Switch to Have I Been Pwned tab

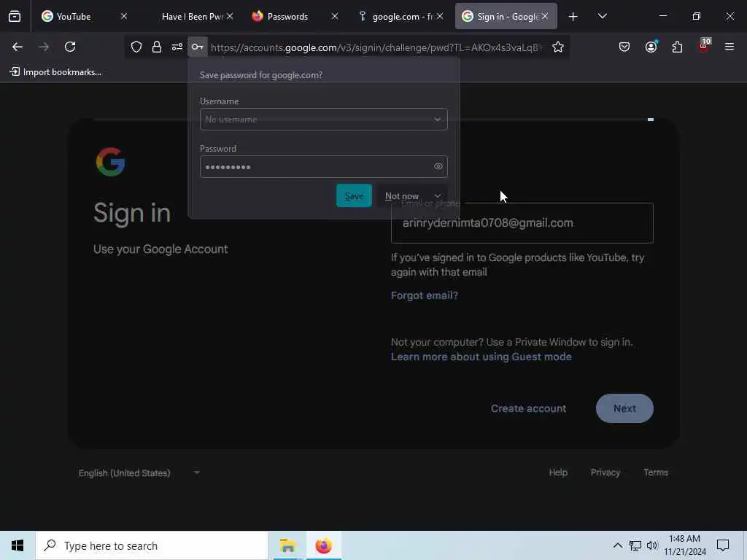coord(193,17)
